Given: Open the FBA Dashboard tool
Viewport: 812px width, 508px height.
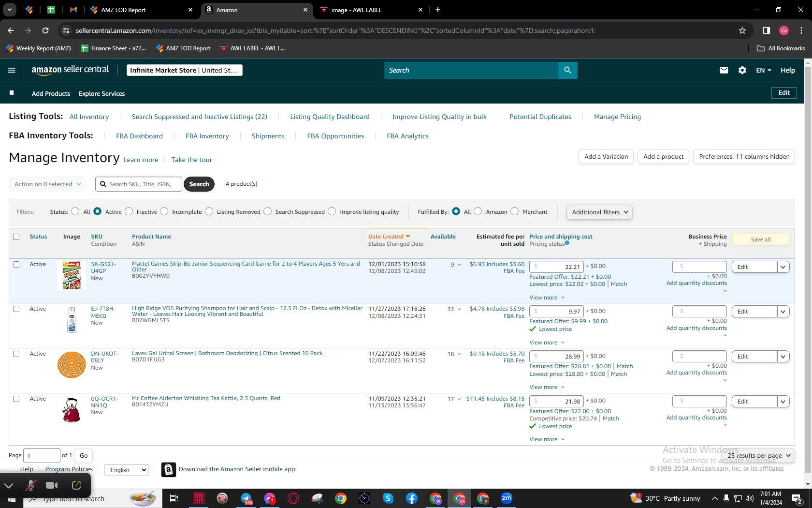Looking at the screenshot, I should point(139,136).
